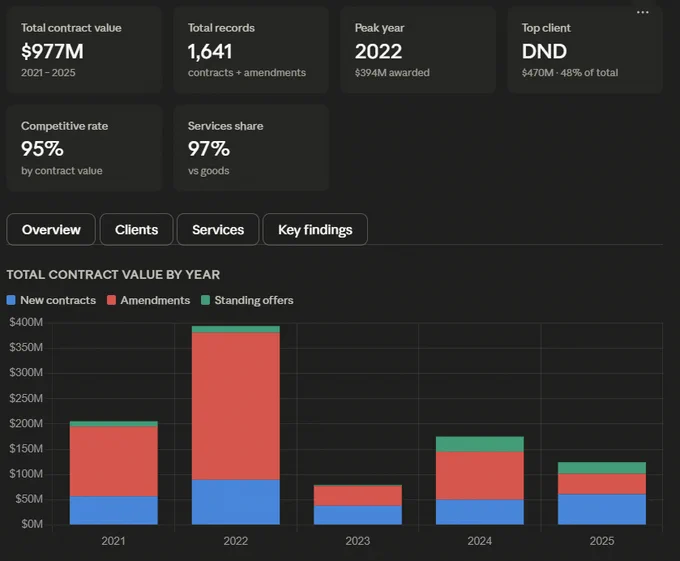
Task: Click the 2022 blue New contracts segment
Action: pyautogui.click(x=236, y=502)
